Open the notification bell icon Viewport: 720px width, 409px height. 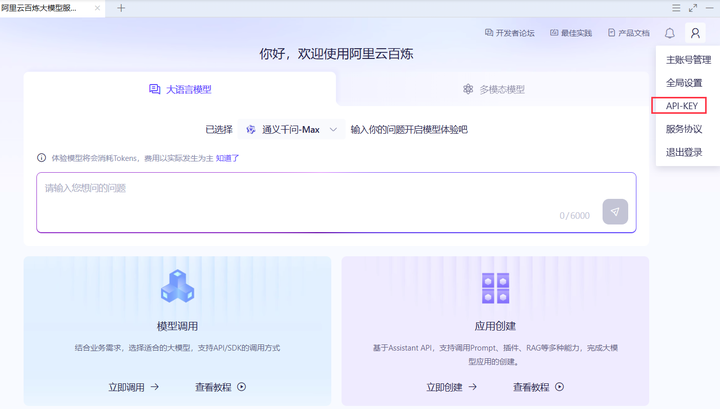tap(669, 33)
